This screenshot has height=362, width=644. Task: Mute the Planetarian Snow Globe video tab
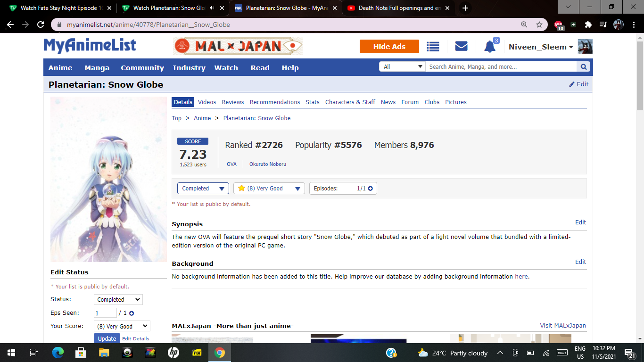coord(213,8)
